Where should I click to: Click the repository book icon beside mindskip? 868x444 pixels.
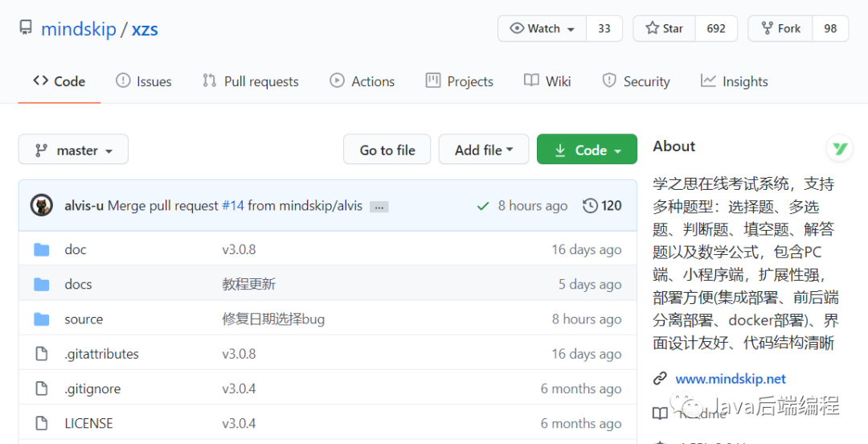point(26,27)
